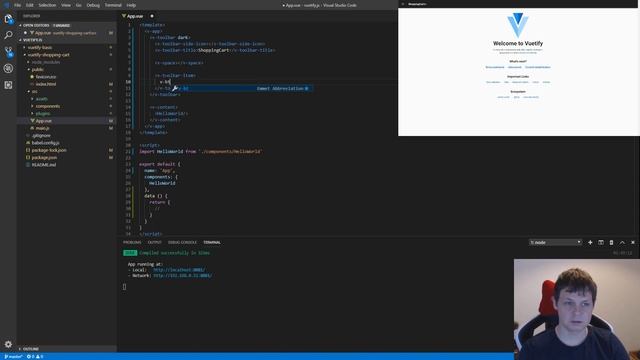Click the unsaved dot on App.vue tab
The image size is (640, 360).
[x=152, y=16]
